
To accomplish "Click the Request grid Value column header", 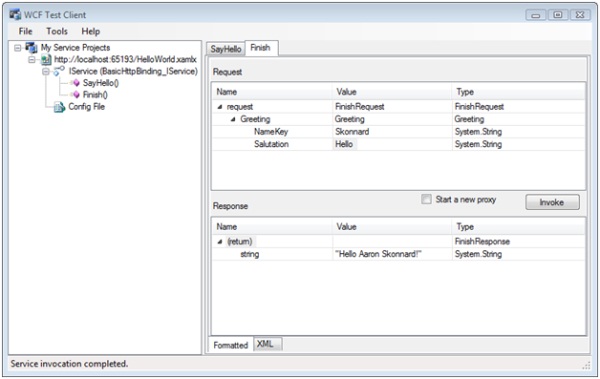I will [x=392, y=92].
